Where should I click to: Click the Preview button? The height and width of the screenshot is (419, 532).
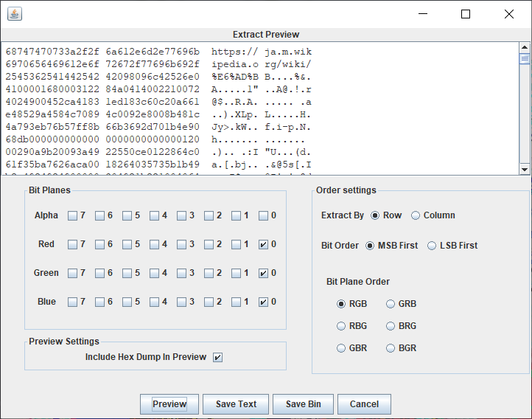pos(169,404)
